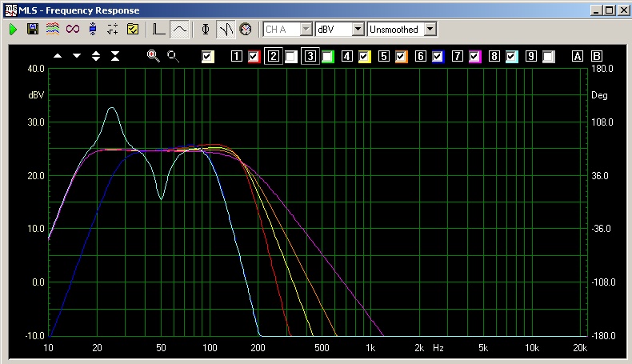Click the floppy disk Save icon
Image resolution: width=632 pixels, height=364 pixels.
[33, 29]
